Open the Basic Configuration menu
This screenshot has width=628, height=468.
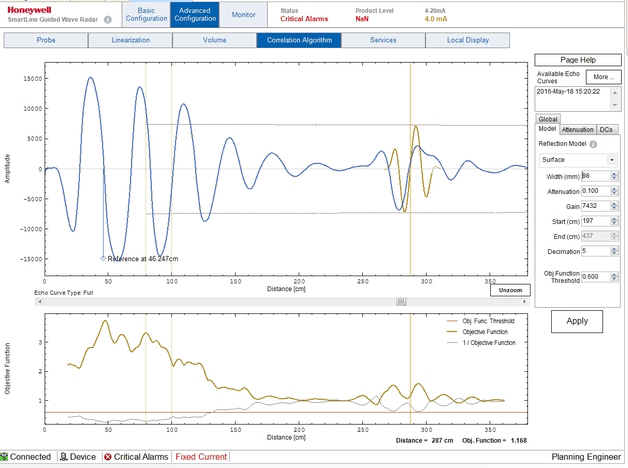[146, 14]
